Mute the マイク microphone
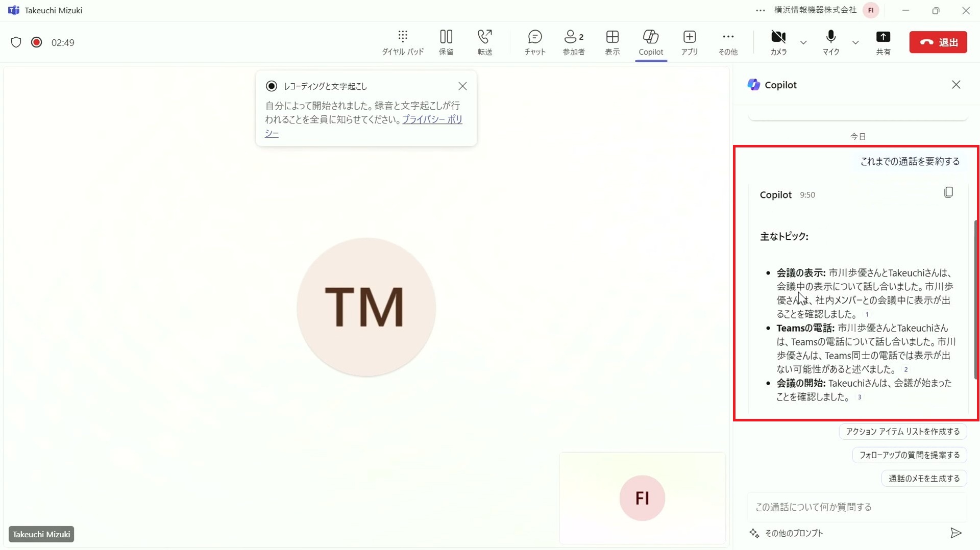980x550 pixels. tap(831, 42)
